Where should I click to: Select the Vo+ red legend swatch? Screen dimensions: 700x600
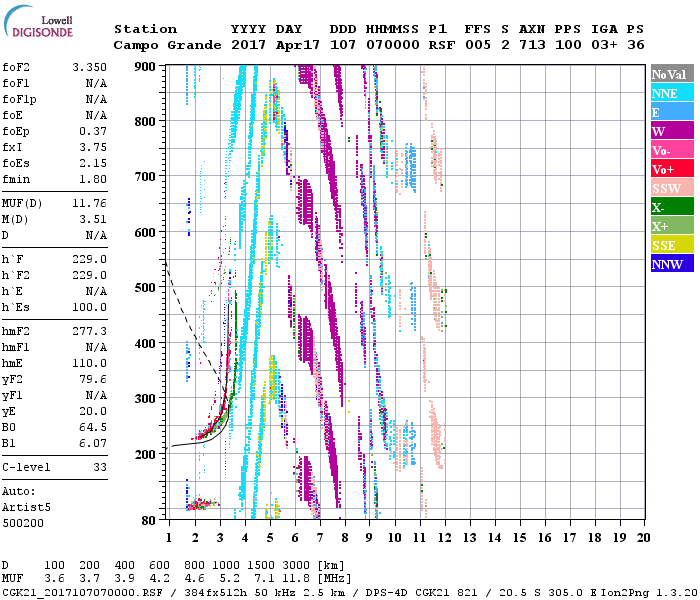[x=672, y=169]
